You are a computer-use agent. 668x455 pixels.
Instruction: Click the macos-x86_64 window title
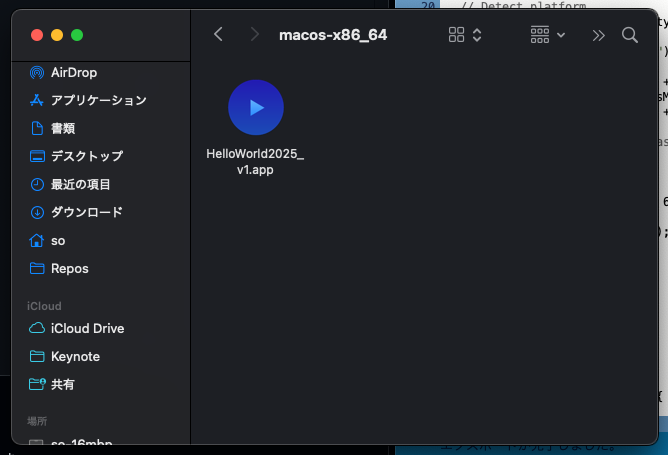pyautogui.click(x=333, y=35)
